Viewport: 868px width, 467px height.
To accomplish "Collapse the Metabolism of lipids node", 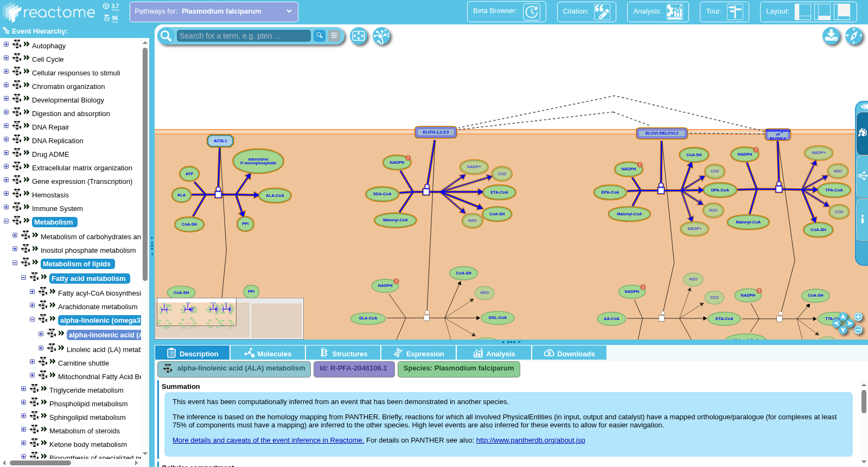I will point(15,263).
